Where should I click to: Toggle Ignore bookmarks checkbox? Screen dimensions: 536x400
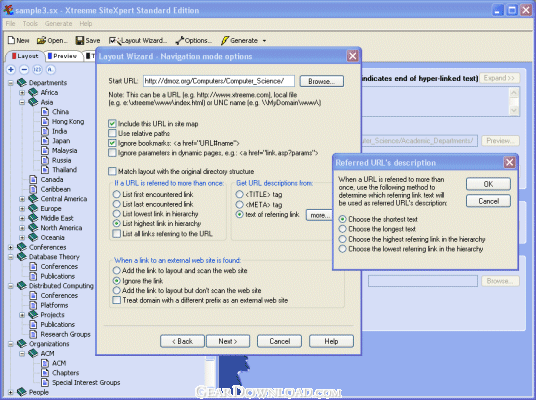click(112, 143)
